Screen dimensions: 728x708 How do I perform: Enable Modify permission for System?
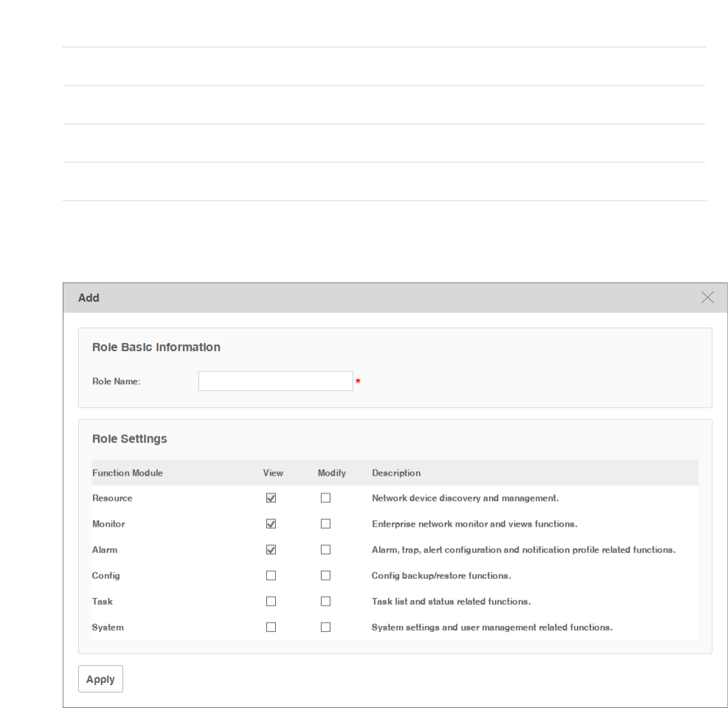click(325, 628)
